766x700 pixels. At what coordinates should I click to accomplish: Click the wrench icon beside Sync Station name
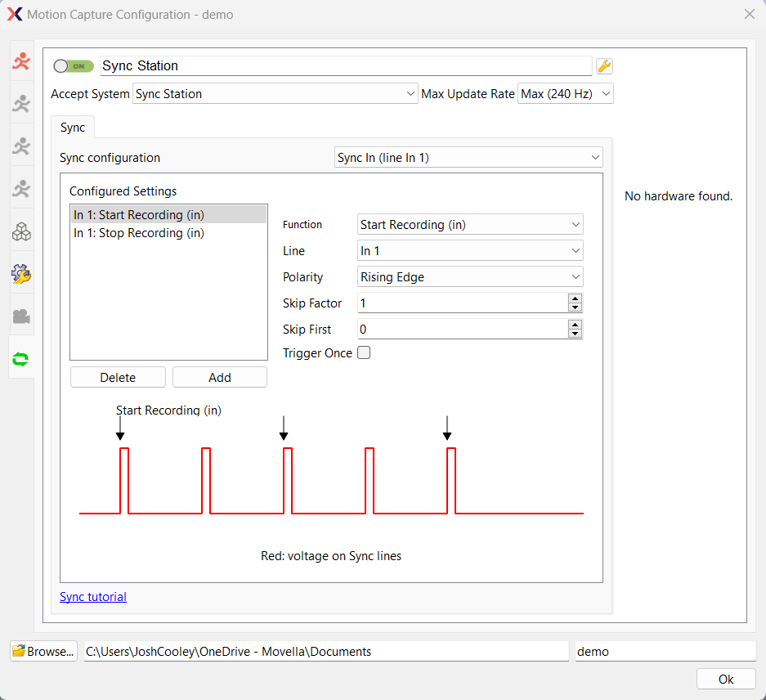603,65
